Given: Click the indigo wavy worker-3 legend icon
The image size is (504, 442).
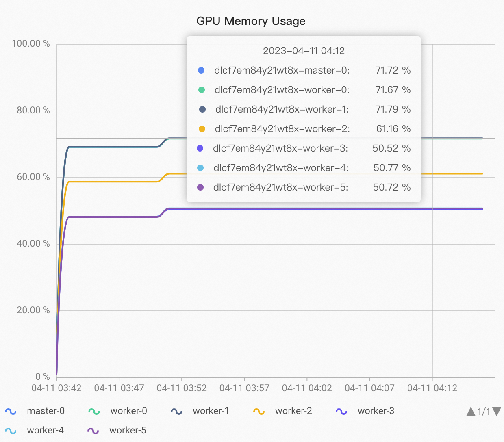Looking at the screenshot, I should [341, 411].
